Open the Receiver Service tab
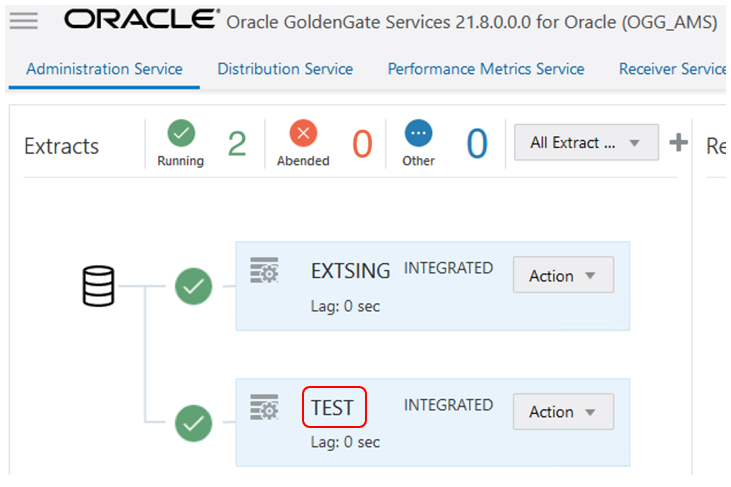Viewport: 731px width, 487px height. click(x=672, y=69)
